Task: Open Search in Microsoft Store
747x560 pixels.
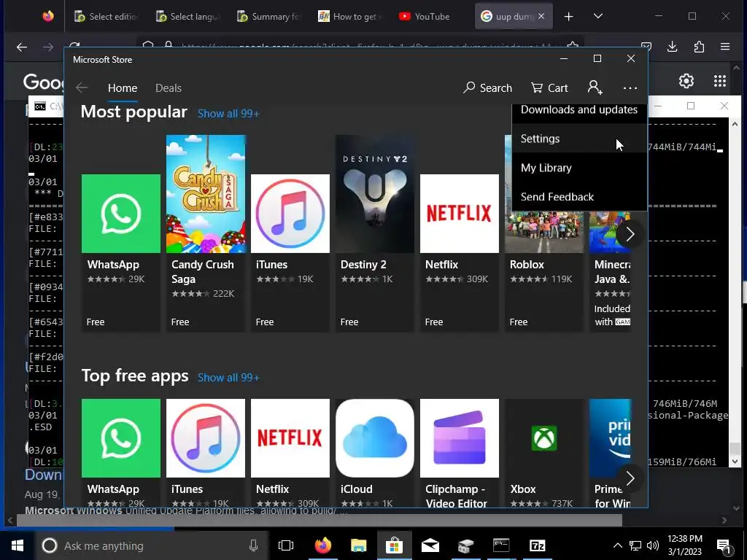Action: pos(487,88)
